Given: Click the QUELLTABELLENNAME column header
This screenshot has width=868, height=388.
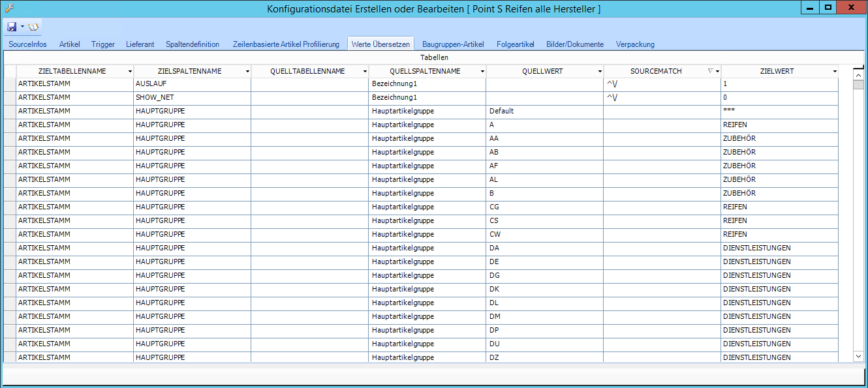Looking at the screenshot, I should pos(307,71).
